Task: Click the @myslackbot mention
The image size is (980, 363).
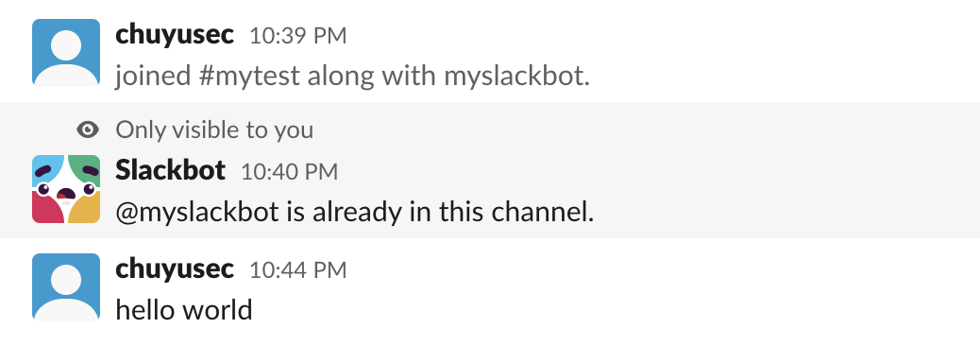Action: 197,213
